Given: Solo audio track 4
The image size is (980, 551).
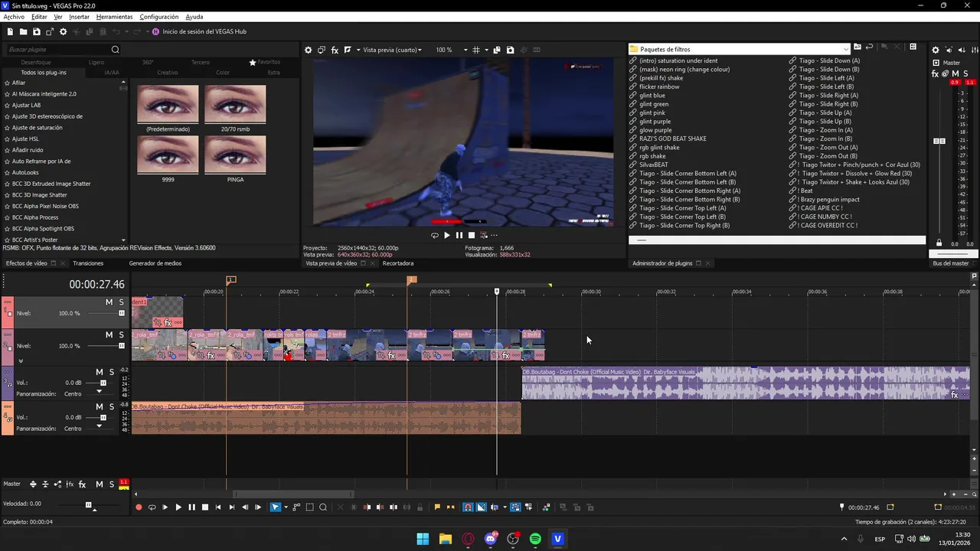Looking at the screenshot, I should click(x=112, y=407).
